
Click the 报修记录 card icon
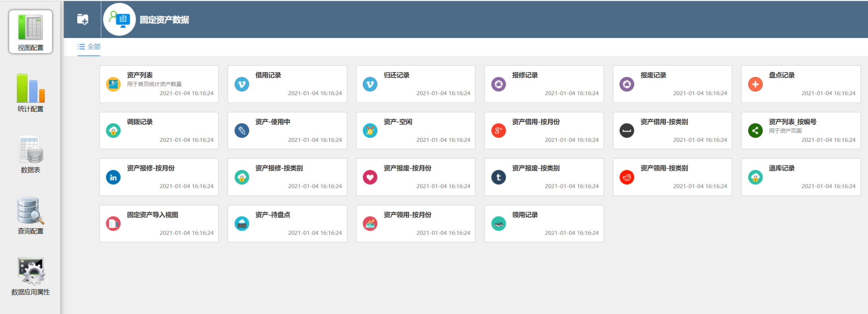pyautogui.click(x=499, y=84)
